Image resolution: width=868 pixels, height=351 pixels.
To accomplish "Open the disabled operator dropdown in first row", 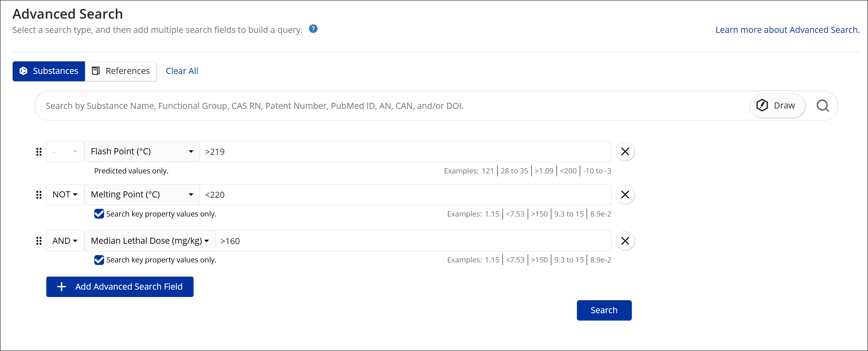I will pyautogui.click(x=65, y=152).
